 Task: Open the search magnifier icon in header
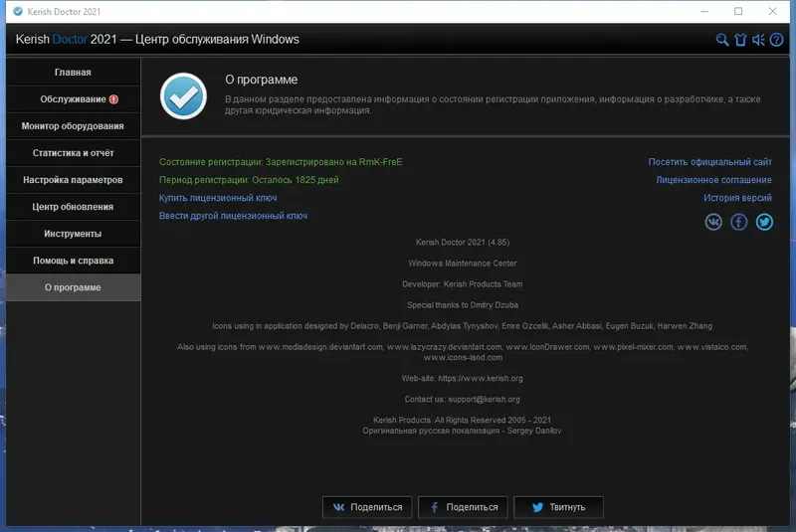pyautogui.click(x=722, y=40)
